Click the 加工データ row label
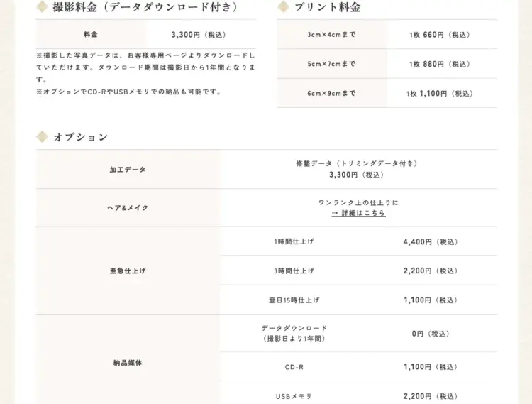The width and height of the screenshot is (532, 404). click(x=128, y=170)
